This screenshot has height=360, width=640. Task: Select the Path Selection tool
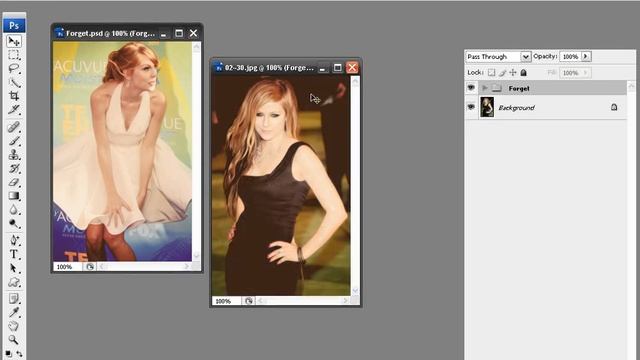[x=14, y=268]
